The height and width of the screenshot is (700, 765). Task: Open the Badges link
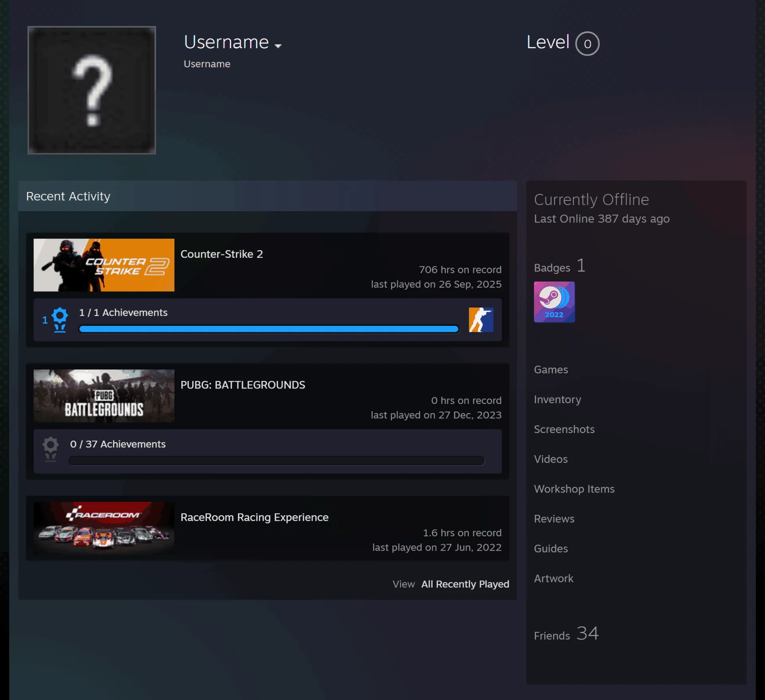pos(559,266)
